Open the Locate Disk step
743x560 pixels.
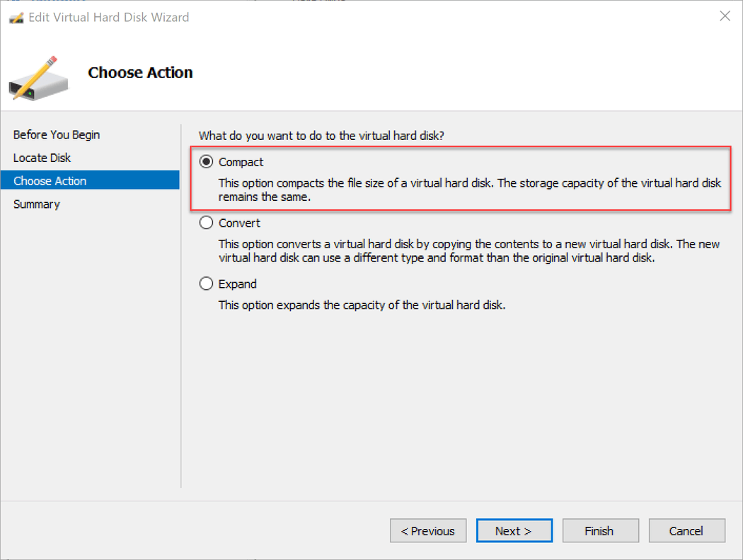coord(43,157)
